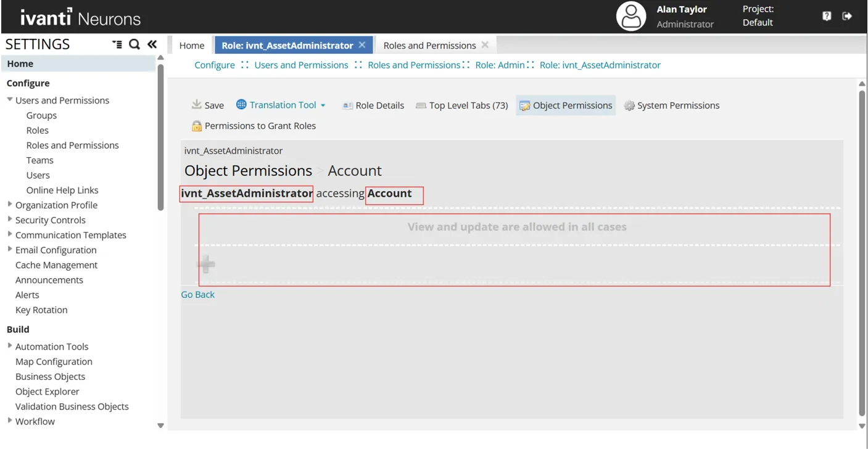Click the Save button
Screen dimensions: 868x452
(207, 105)
